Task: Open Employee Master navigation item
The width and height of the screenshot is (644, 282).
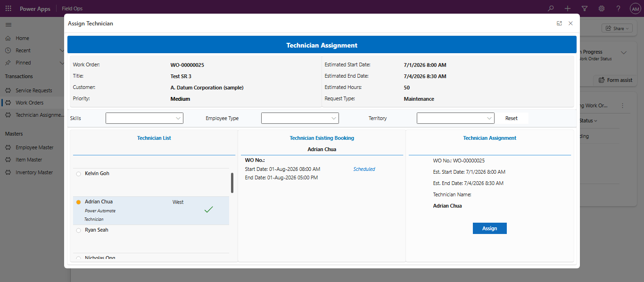Action: 34,147
